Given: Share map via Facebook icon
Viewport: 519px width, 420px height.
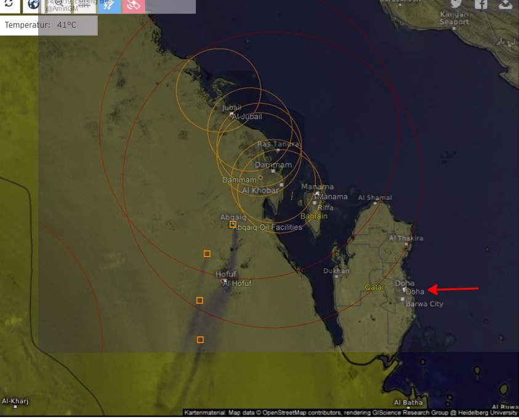Looking at the screenshot, I should (481, 4).
